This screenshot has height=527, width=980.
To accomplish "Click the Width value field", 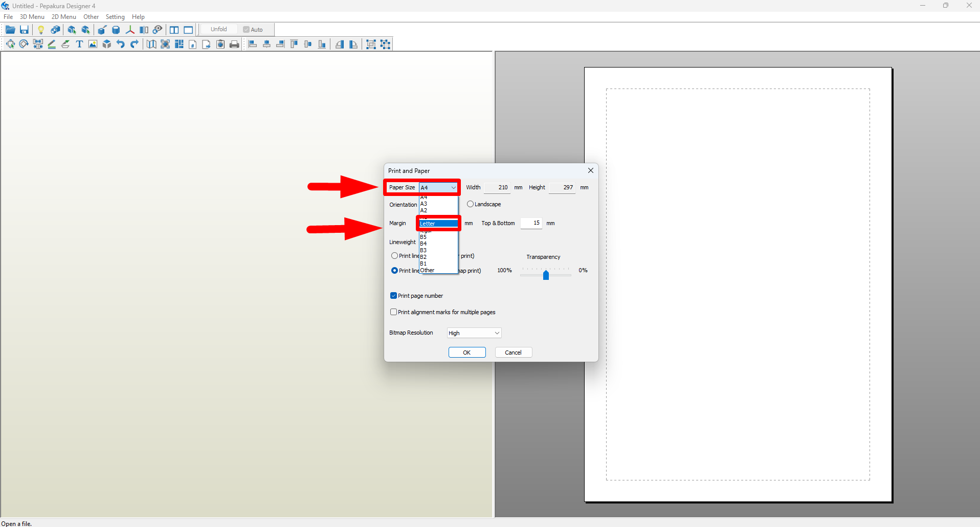I will [x=497, y=188].
